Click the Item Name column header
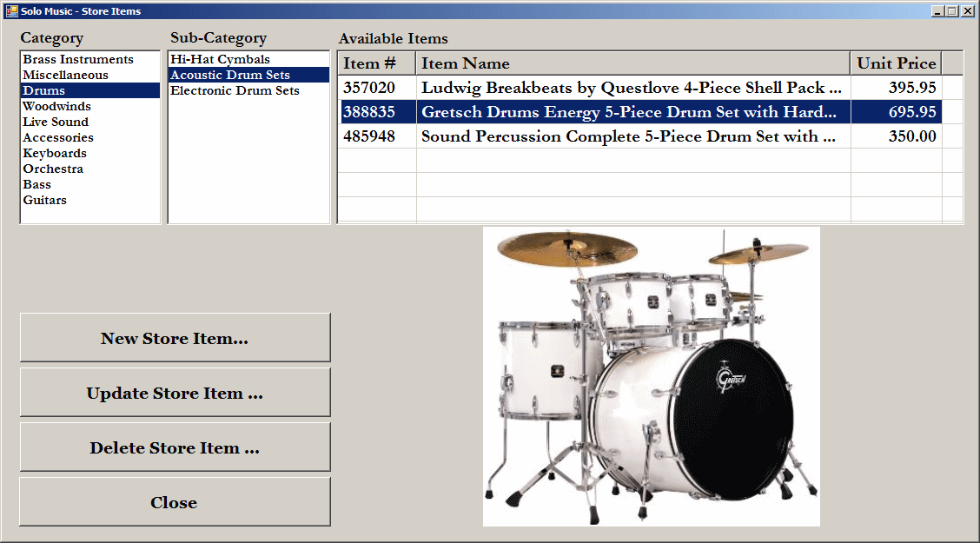This screenshot has height=543, width=980. coord(633,63)
